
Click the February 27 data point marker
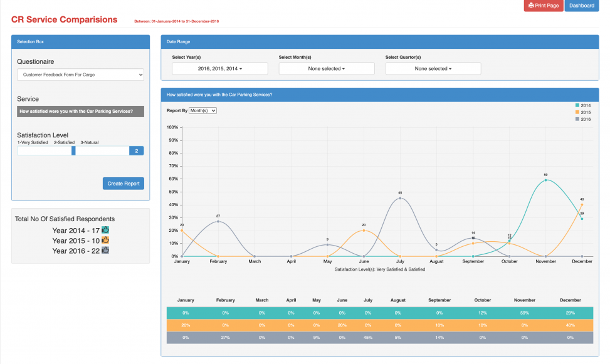(218, 221)
